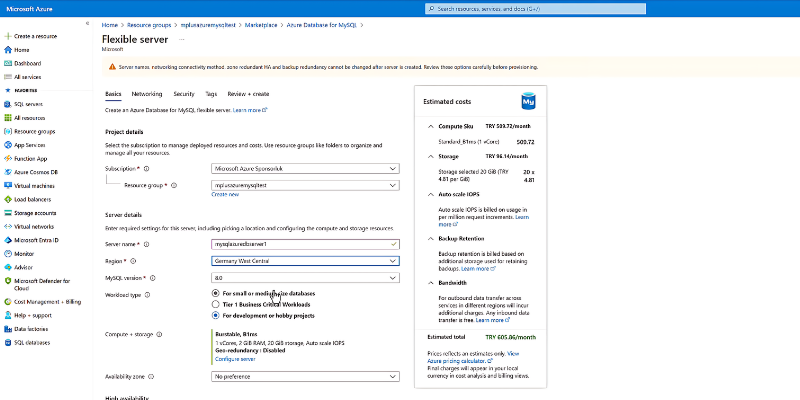800x400 pixels.
Task: Click Home in the breadcrumb
Action: [109, 25]
